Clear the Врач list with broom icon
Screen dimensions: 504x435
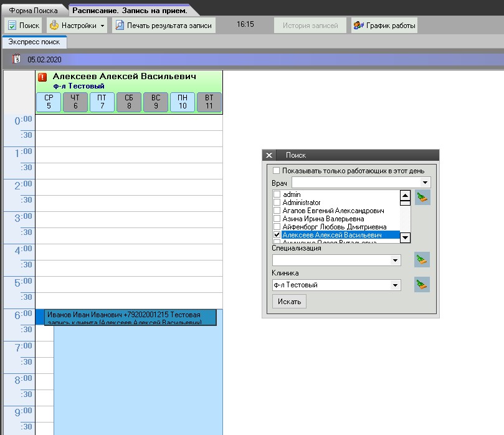click(x=422, y=198)
